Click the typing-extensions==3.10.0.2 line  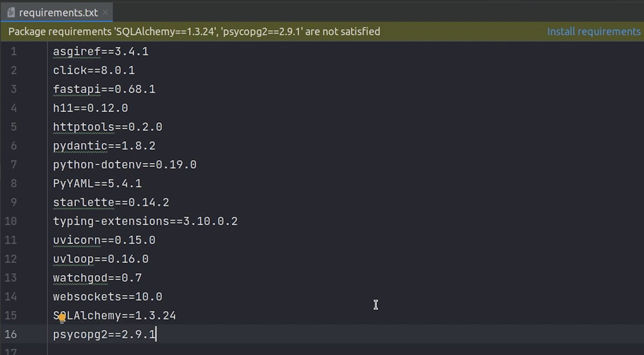(x=145, y=221)
